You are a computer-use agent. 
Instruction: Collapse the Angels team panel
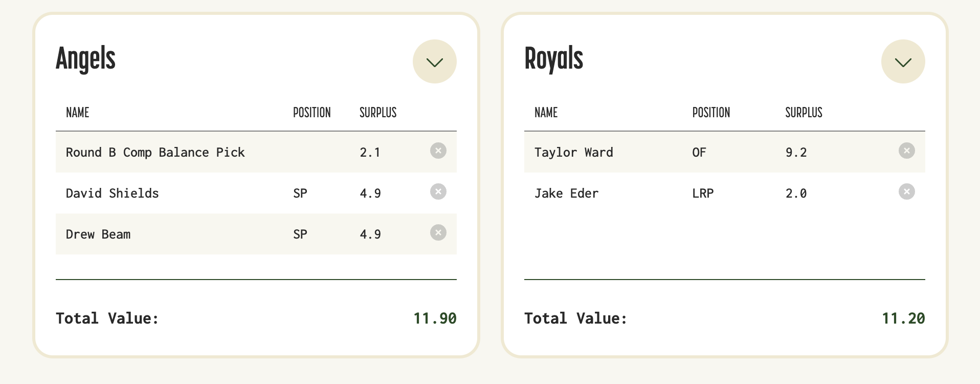(434, 61)
